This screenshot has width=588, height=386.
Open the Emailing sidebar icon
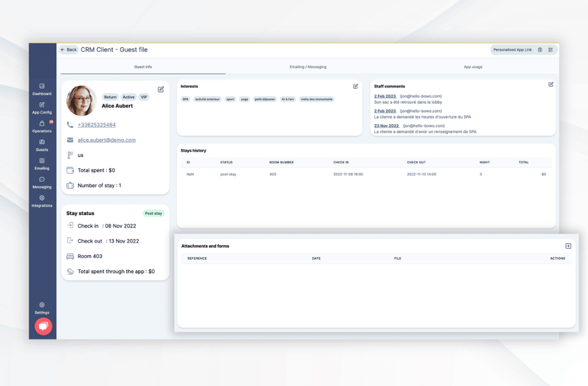[42, 161]
